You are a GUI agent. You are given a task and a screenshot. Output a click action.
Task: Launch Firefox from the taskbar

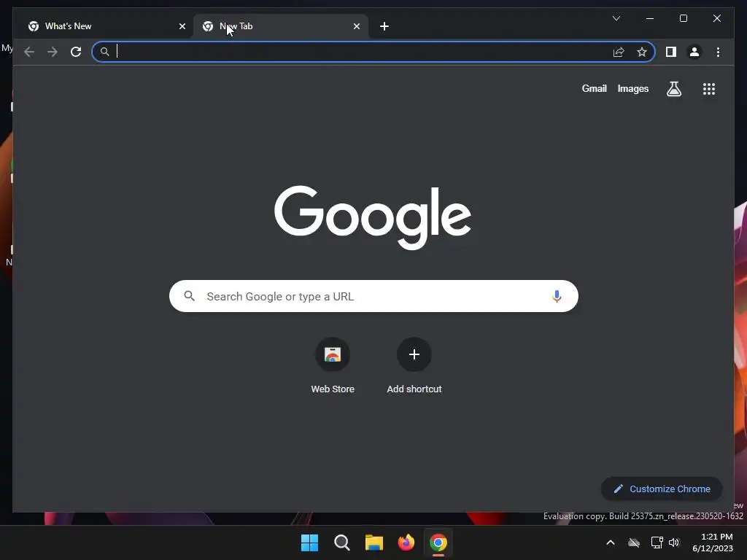click(x=406, y=542)
